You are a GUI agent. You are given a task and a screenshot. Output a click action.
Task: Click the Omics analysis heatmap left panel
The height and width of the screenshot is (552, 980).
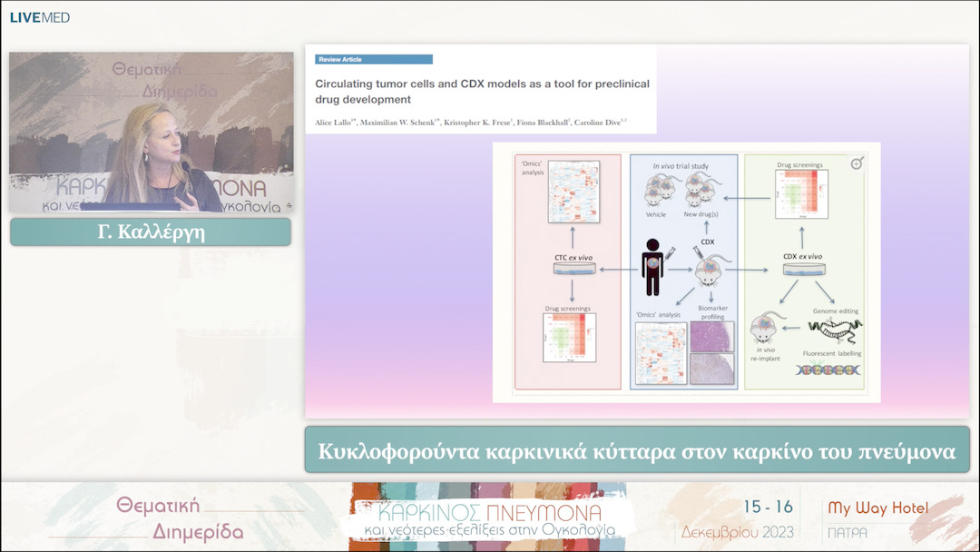(x=573, y=193)
